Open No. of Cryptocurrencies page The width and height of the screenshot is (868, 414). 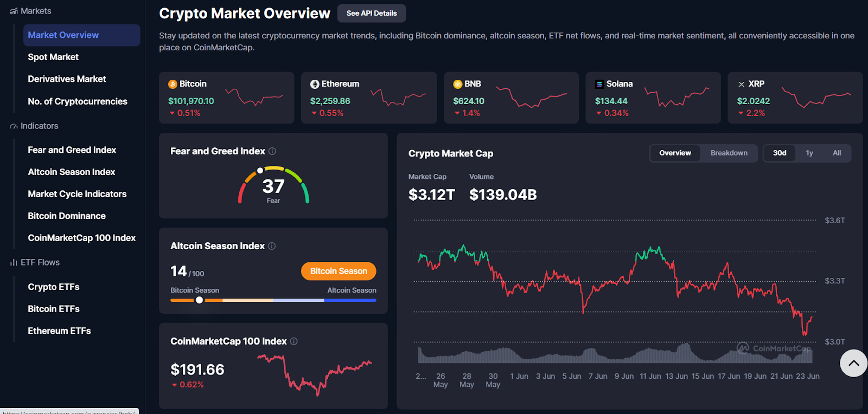point(78,101)
